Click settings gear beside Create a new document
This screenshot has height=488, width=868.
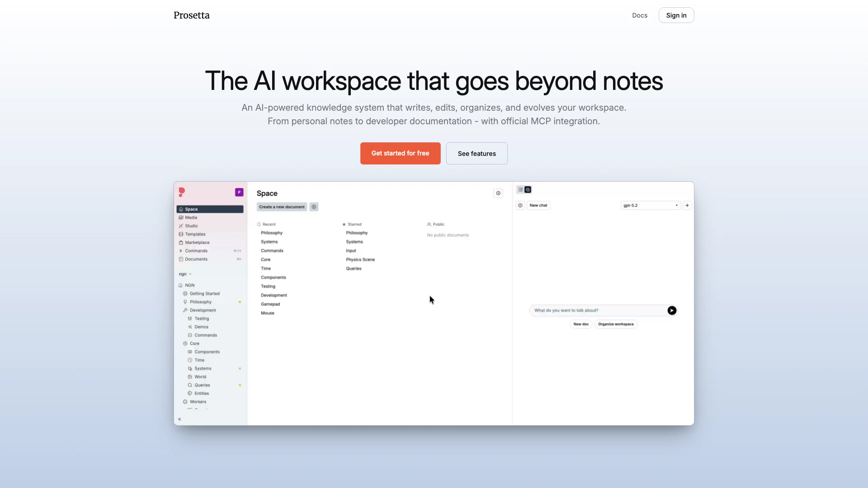point(314,207)
